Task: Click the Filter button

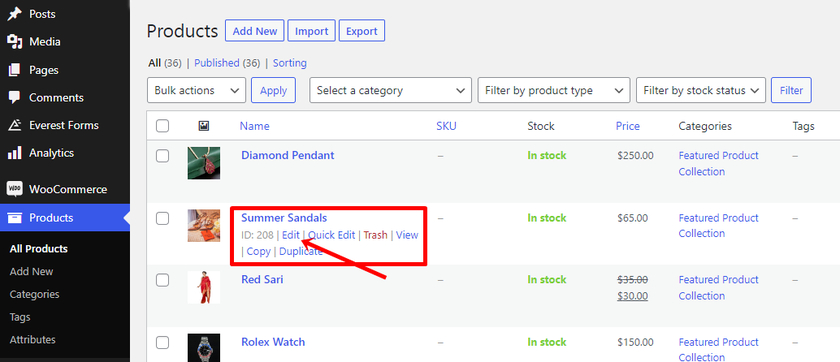Action: (x=791, y=90)
